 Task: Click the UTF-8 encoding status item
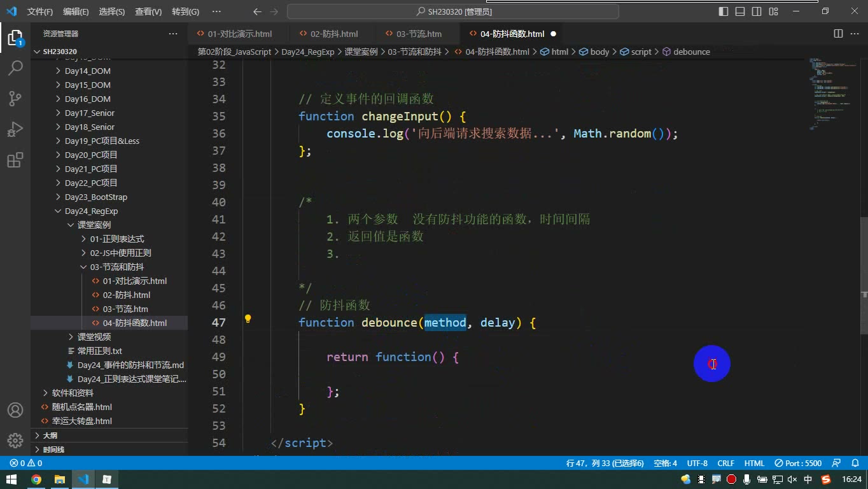pyautogui.click(x=697, y=463)
